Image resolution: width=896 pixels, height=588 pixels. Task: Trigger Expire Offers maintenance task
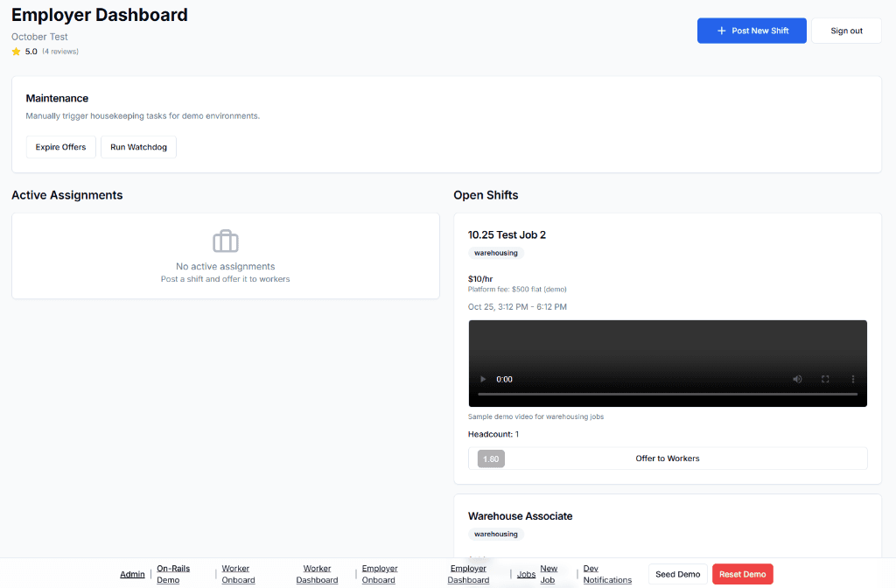pos(60,146)
